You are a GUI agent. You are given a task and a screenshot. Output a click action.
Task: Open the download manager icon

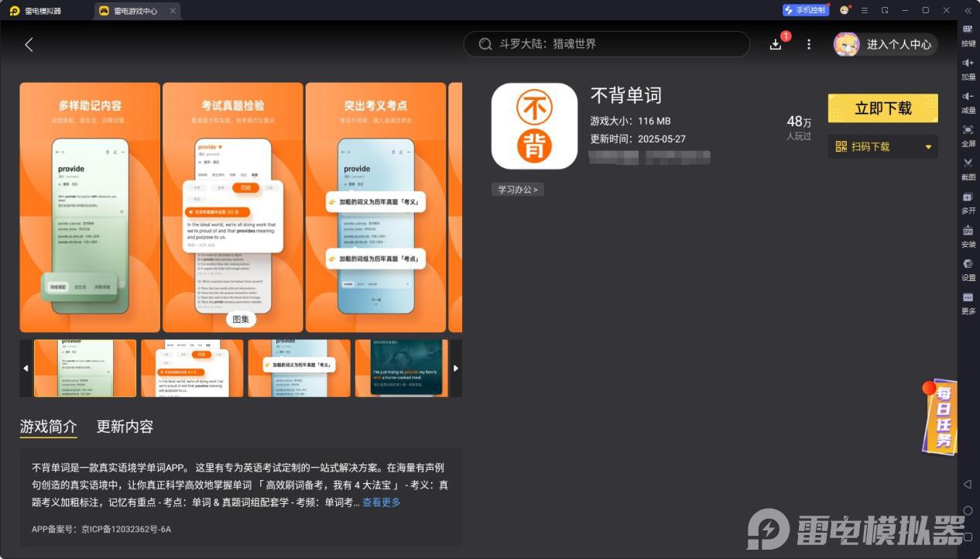tap(776, 44)
